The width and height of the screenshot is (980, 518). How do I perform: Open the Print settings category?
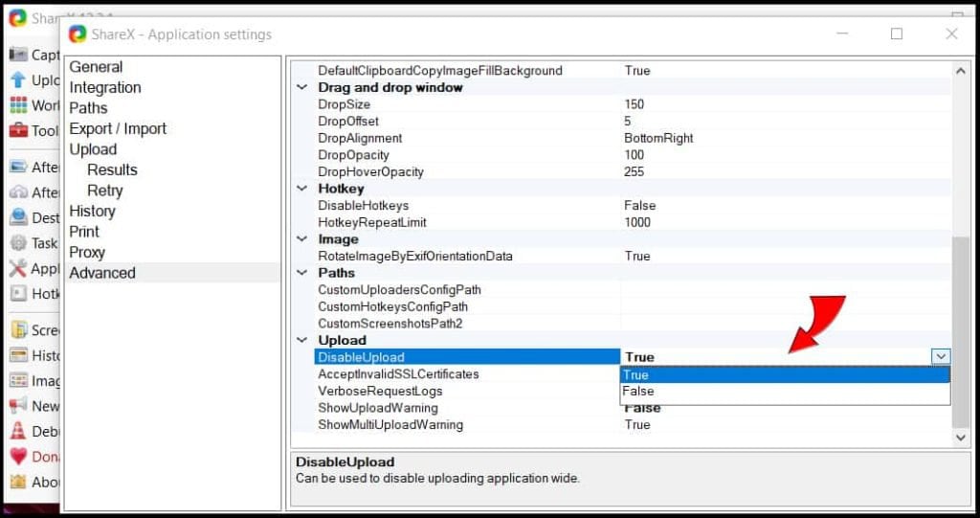point(84,232)
